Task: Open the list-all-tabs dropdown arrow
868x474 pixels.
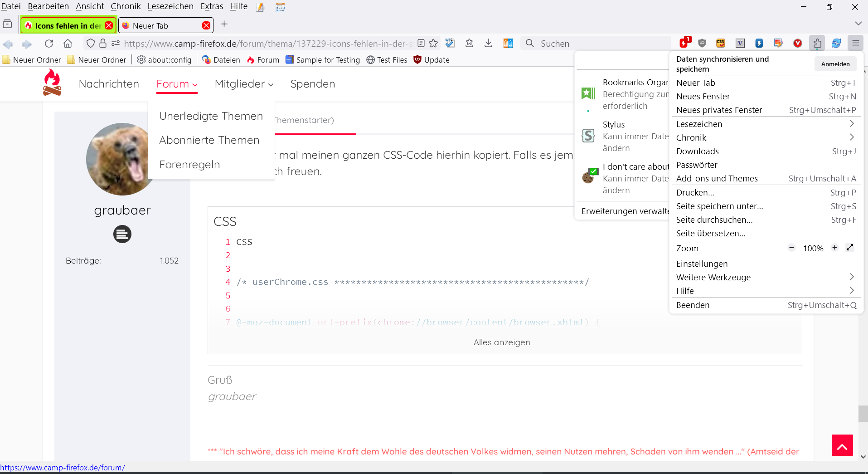Action: coord(858,24)
